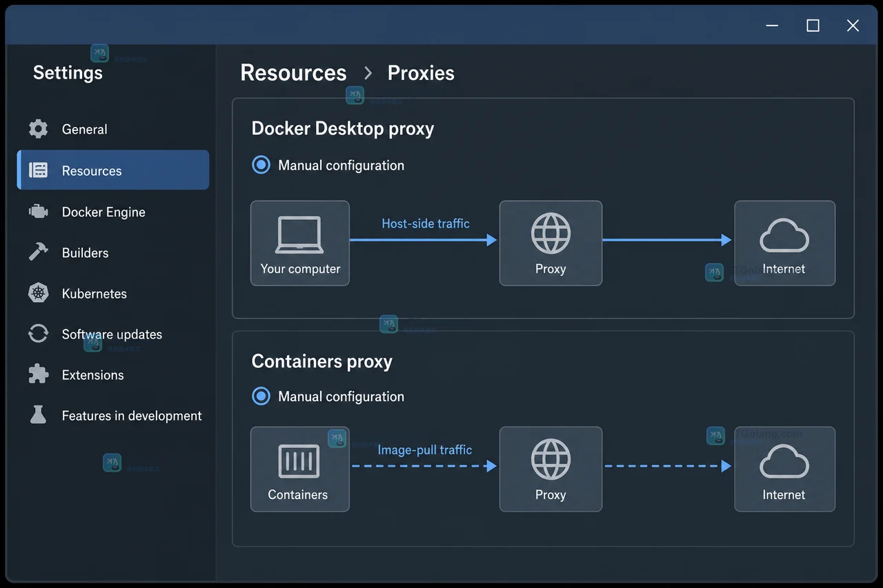Close the settings window
This screenshot has width=883, height=588.
[x=853, y=26]
